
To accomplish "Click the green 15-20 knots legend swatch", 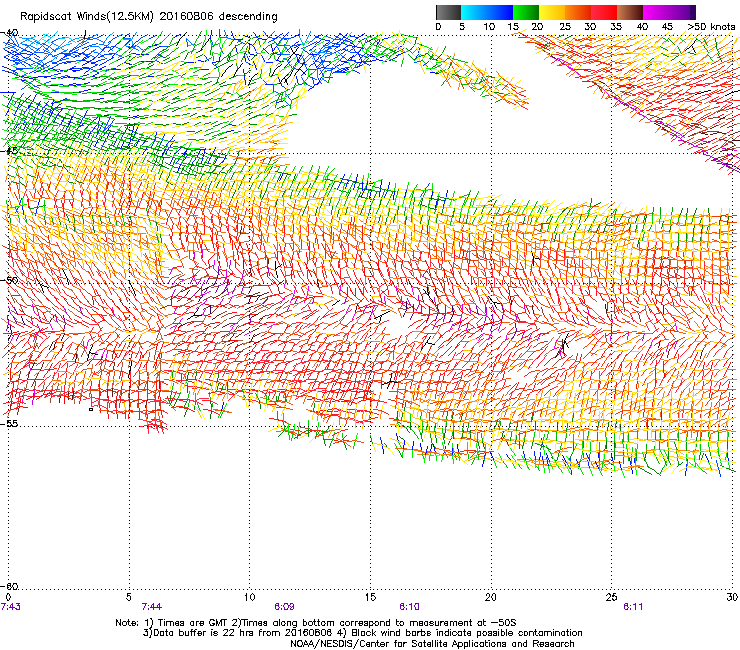I will tap(526, 12).
